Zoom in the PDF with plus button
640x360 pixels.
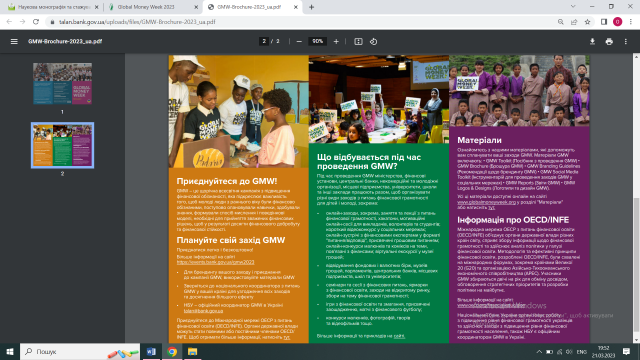point(336,41)
